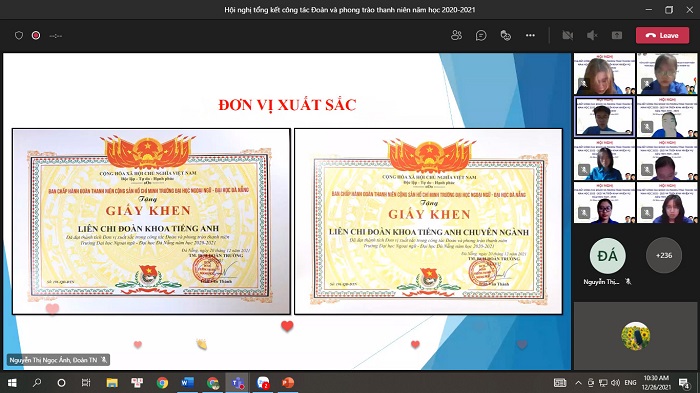Show the +236 more participants
Screen dimensions: 700x393
[x=664, y=255]
